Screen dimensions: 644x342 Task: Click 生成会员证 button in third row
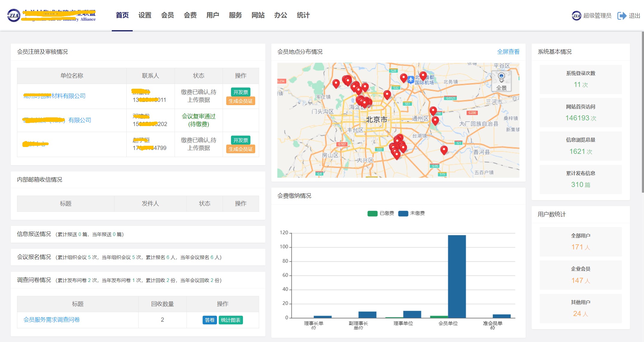(x=241, y=149)
